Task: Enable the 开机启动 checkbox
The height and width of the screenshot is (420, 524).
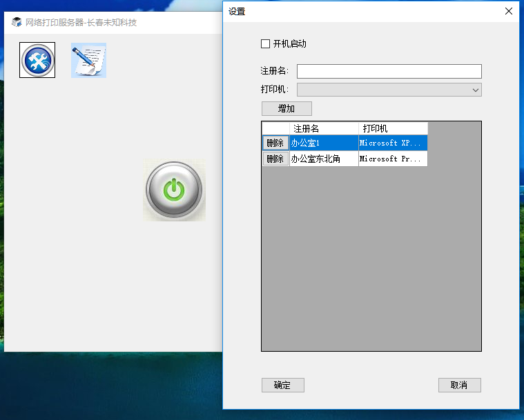Action: (266, 44)
